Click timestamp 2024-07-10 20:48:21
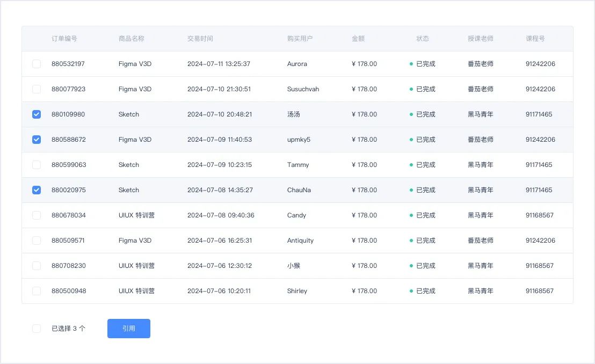Image resolution: width=595 pixels, height=364 pixels. (x=219, y=114)
